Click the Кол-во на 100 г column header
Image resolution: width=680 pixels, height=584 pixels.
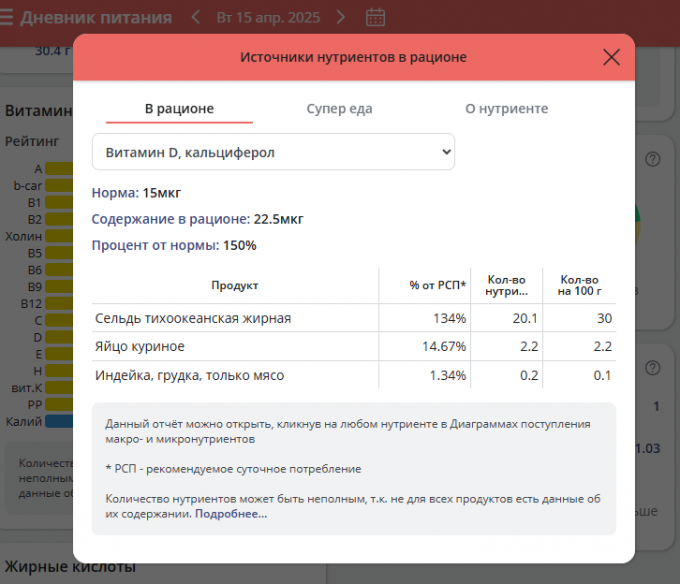pos(580,286)
